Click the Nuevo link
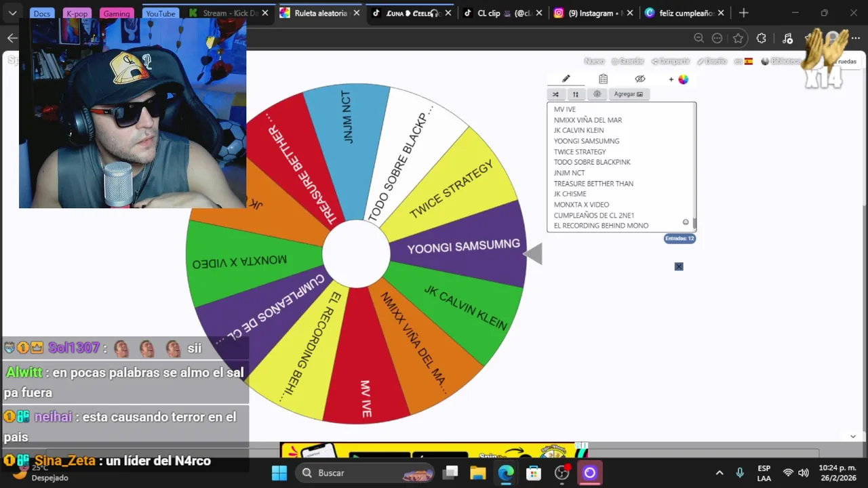The height and width of the screenshot is (488, 868). click(594, 61)
